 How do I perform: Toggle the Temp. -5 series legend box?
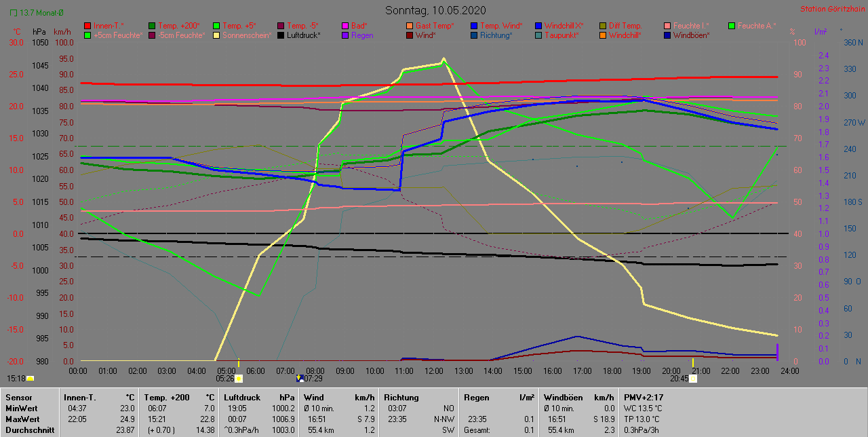tap(281, 26)
